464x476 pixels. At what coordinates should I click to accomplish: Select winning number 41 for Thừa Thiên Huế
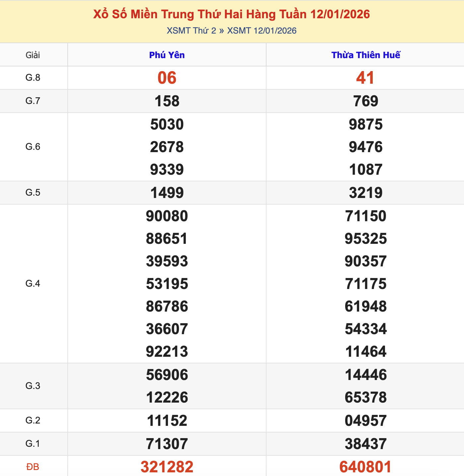pos(364,77)
